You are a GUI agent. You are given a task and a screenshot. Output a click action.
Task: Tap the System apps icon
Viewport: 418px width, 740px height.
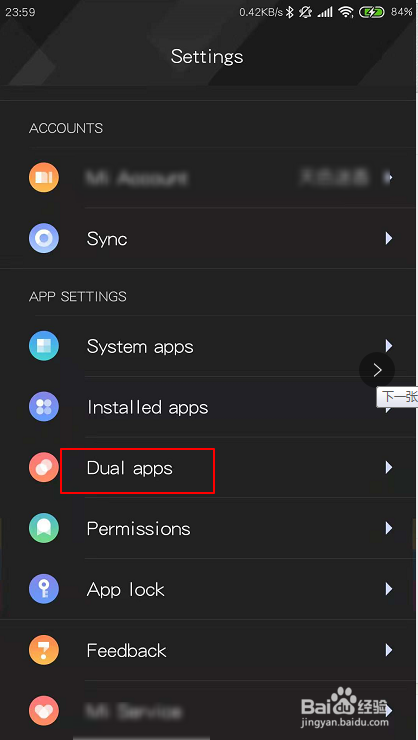coord(44,346)
